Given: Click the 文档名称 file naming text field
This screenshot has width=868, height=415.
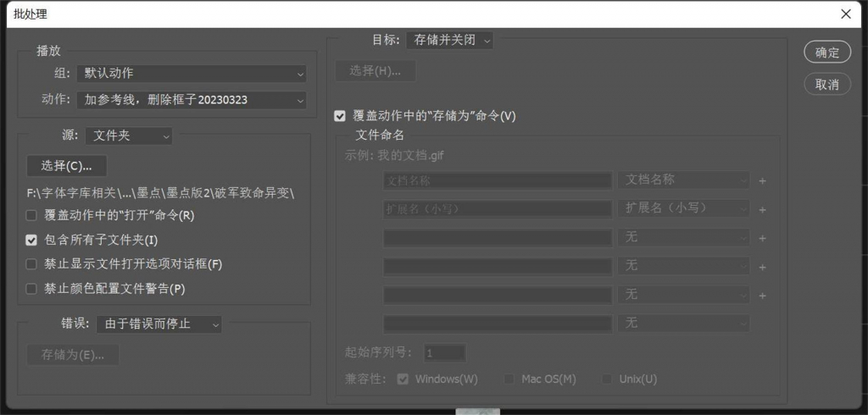Looking at the screenshot, I should coord(498,180).
